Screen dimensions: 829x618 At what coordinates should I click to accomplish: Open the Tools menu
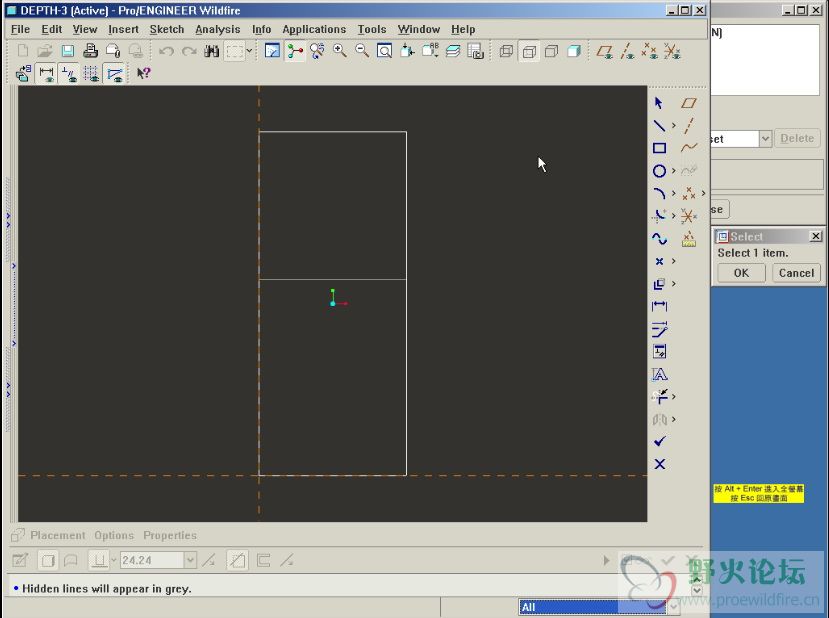pos(372,30)
